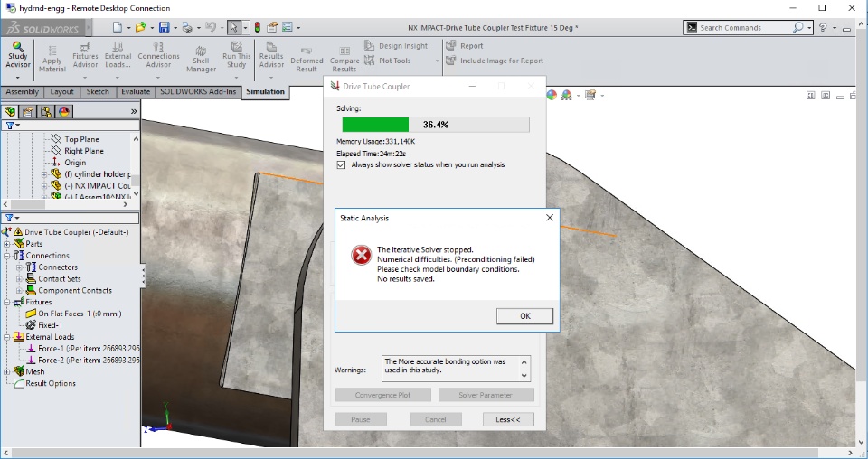This screenshot has height=459, width=868.
Task: Open Connections Advisor
Action: (158, 55)
